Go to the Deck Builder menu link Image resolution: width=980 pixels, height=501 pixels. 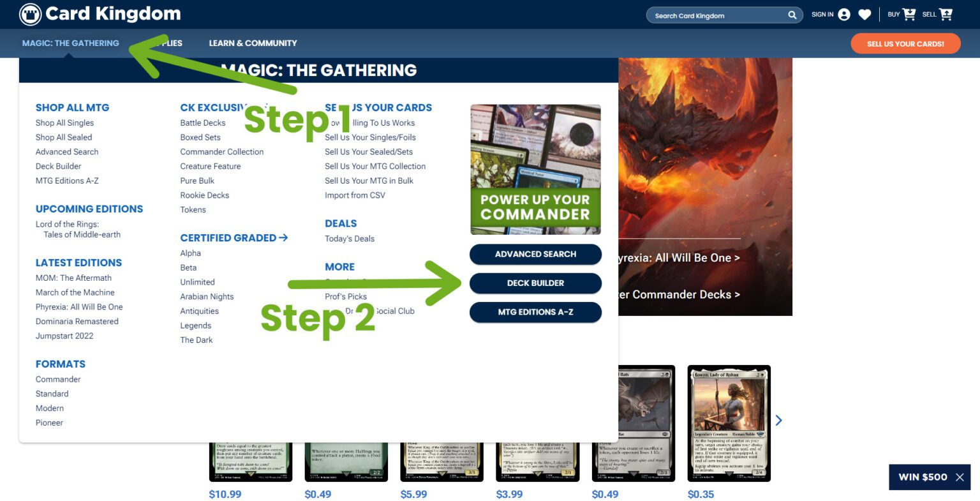[58, 166]
